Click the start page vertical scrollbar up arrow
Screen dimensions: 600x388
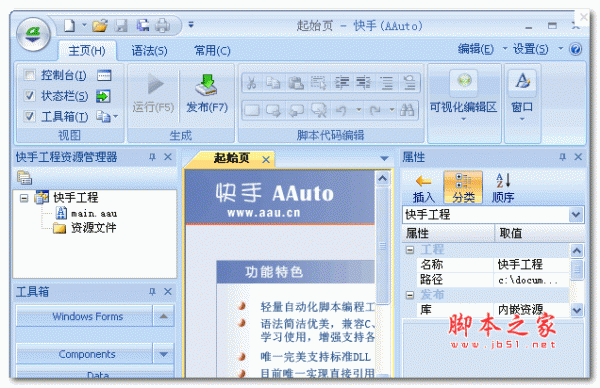pos(383,179)
